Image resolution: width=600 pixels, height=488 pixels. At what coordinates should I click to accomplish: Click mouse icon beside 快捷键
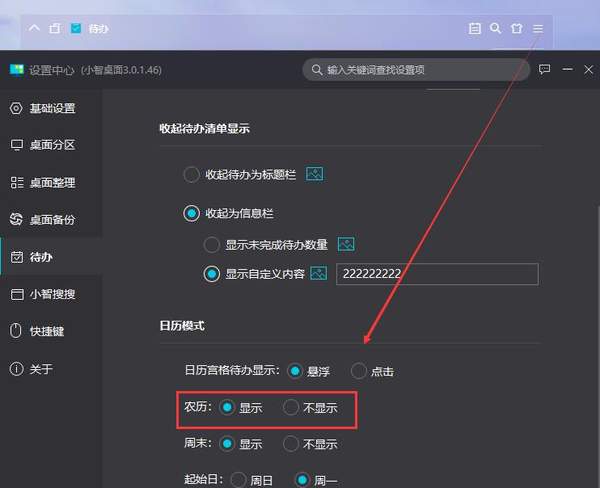point(16,331)
